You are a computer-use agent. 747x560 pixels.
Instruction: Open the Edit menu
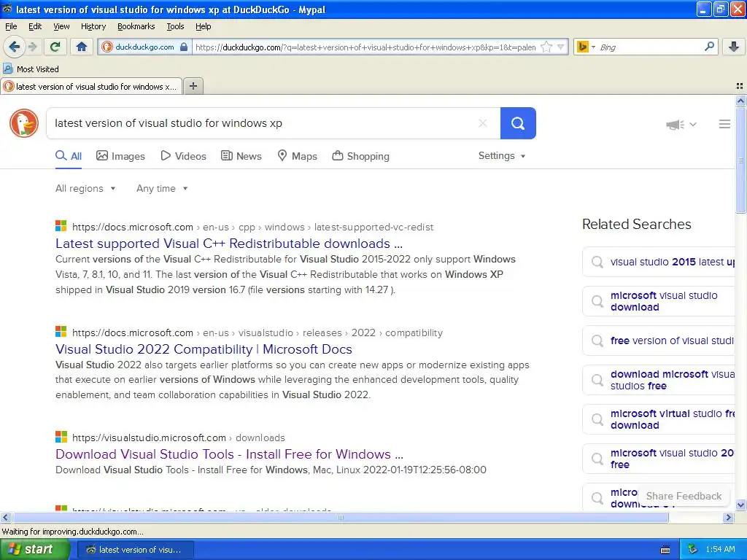(x=35, y=27)
